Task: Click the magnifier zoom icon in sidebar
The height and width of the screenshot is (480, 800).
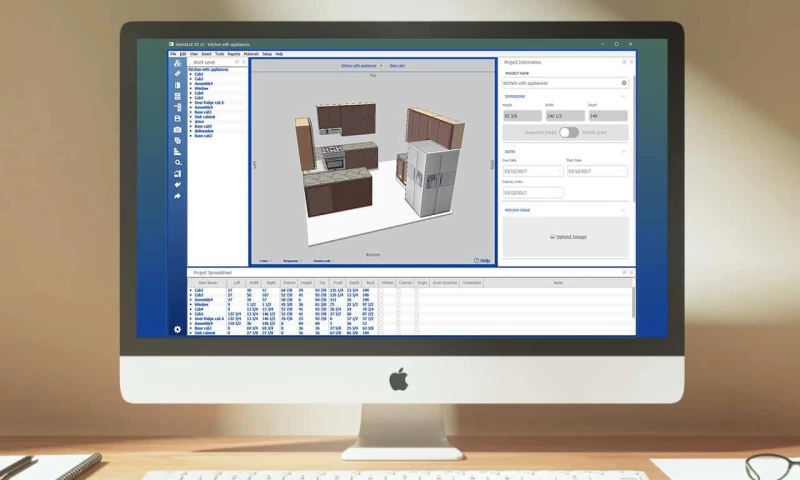Action: [x=177, y=163]
